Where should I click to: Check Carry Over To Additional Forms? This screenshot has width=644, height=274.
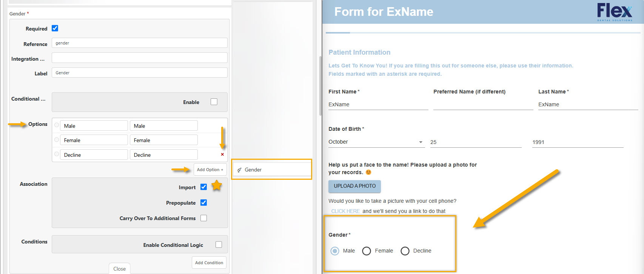click(x=203, y=218)
